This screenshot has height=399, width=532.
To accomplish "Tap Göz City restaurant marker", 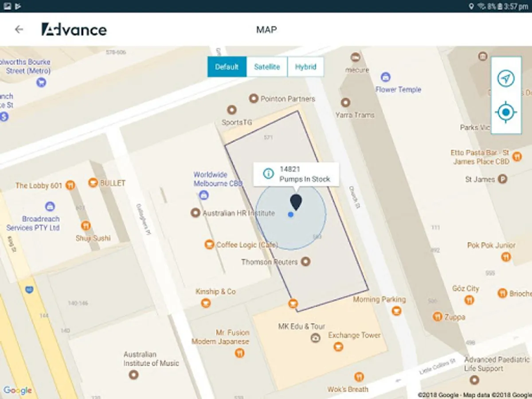I will point(469,300).
